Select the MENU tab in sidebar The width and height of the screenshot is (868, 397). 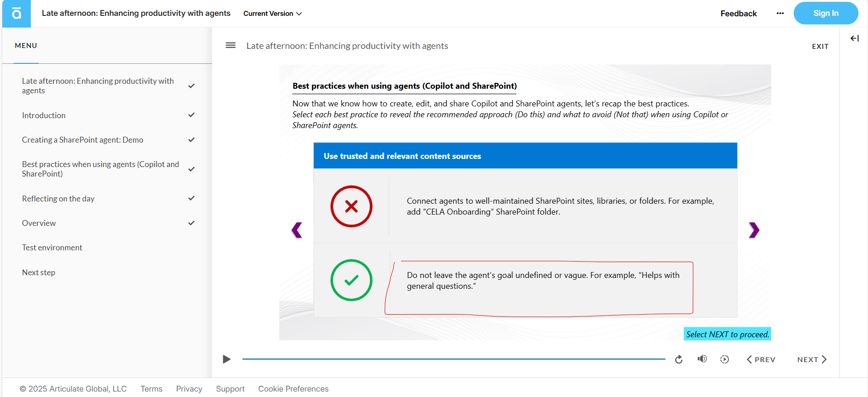click(26, 46)
